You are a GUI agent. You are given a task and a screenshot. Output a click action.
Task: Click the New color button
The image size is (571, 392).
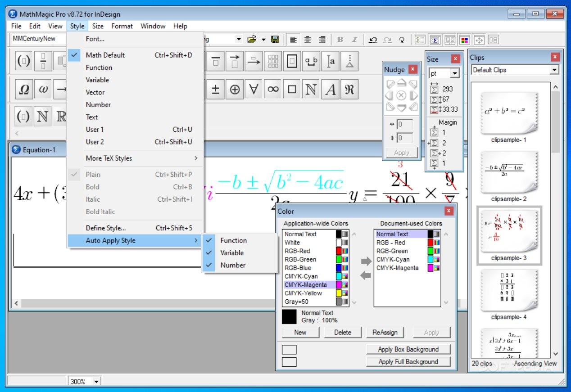pos(300,332)
